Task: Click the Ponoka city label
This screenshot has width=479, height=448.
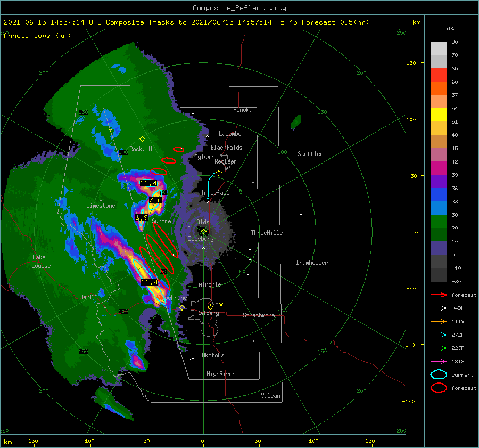Action: point(243,110)
